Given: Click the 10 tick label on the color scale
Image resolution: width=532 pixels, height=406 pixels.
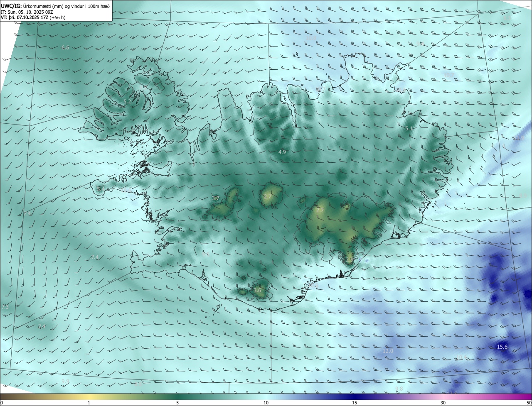Looking at the screenshot, I should tap(266, 403).
